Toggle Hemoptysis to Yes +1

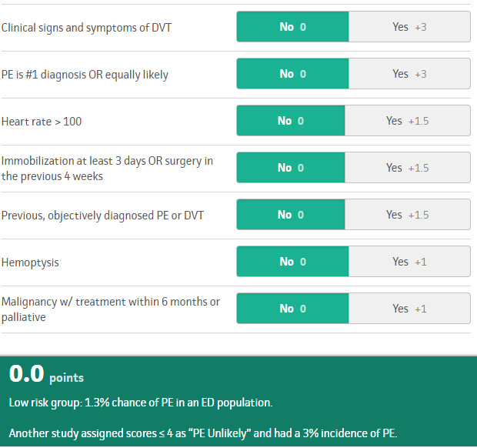pos(409,262)
